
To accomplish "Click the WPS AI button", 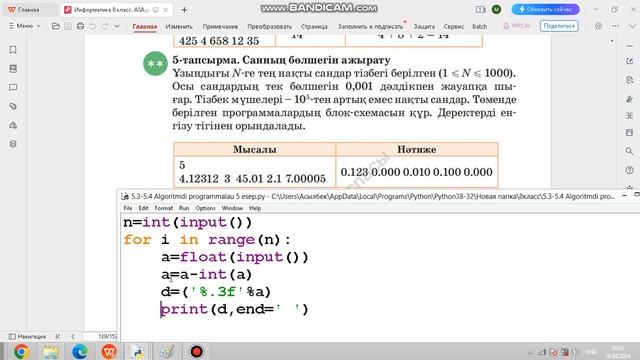I will 517,26.
